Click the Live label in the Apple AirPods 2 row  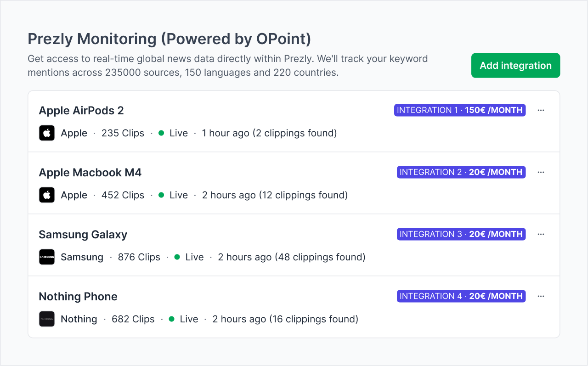pyautogui.click(x=179, y=133)
